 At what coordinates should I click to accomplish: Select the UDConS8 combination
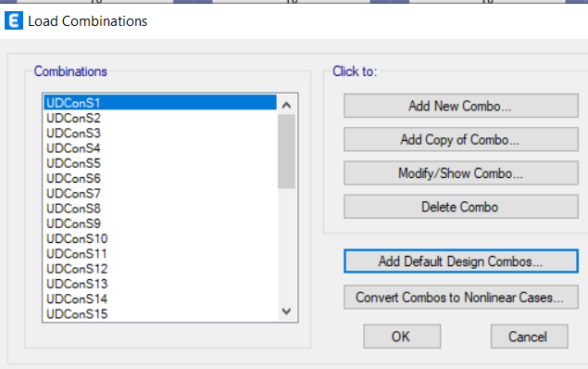(x=160, y=209)
